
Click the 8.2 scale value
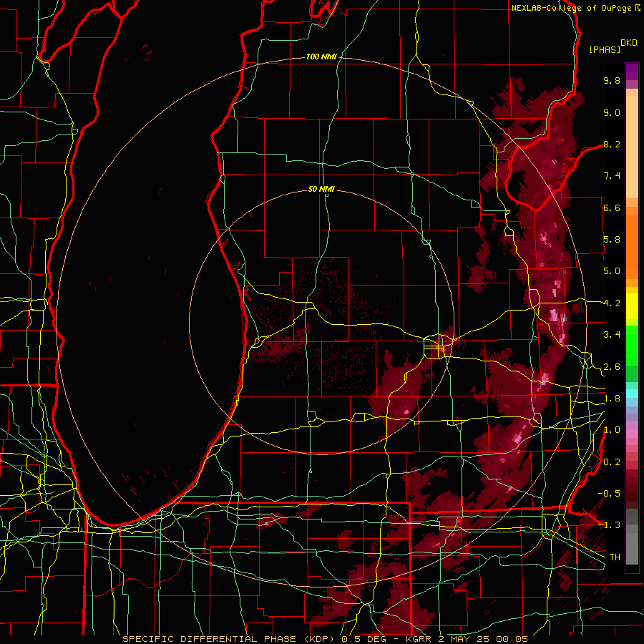click(612, 144)
